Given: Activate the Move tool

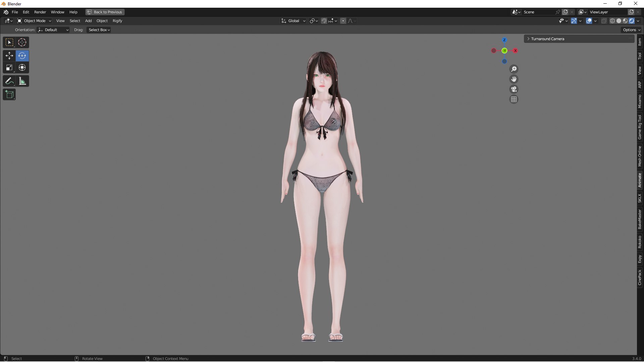Looking at the screenshot, I should click(9, 56).
